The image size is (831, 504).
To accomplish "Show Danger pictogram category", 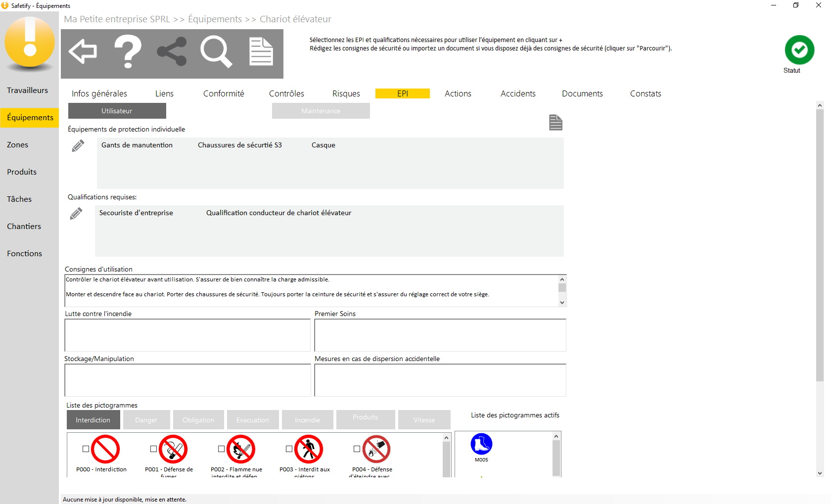I will click(146, 420).
